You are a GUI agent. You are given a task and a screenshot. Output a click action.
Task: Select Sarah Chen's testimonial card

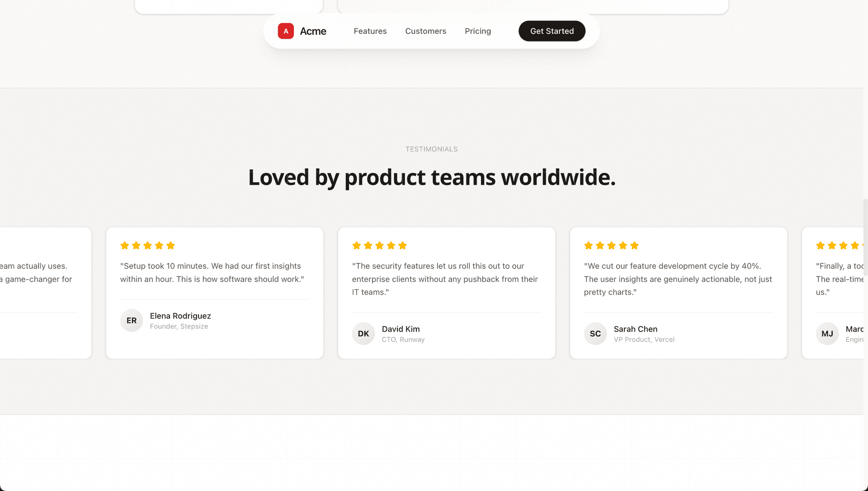pos(678,293)
